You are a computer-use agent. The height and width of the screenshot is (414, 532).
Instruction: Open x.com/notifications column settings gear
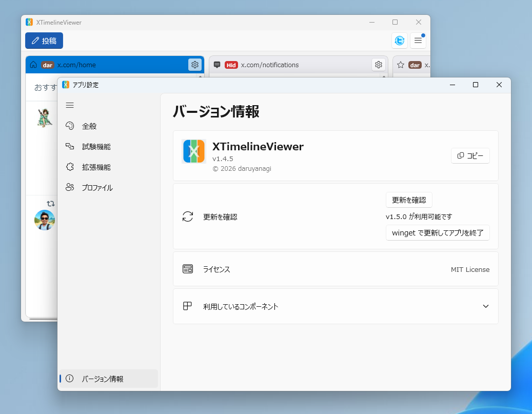[x=379, y=65]
